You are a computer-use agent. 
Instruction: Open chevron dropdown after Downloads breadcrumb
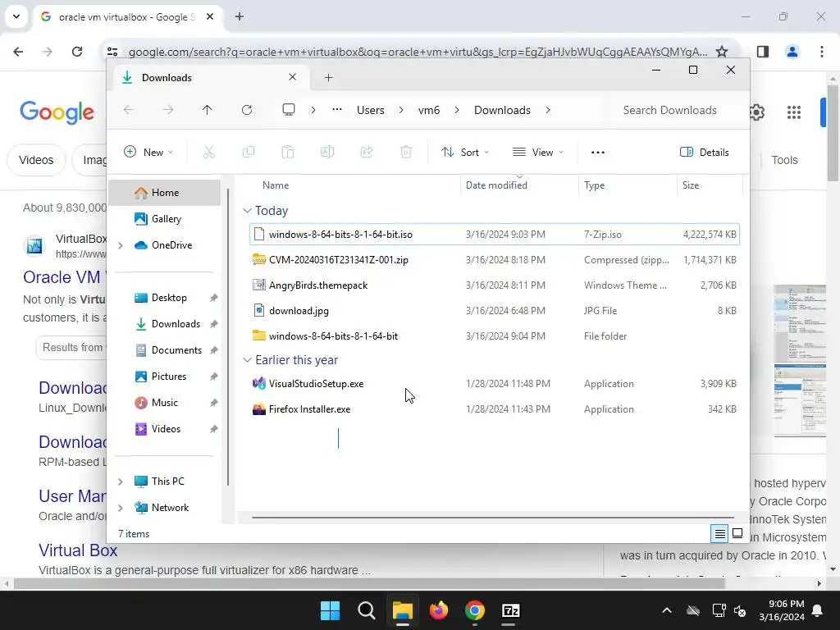tap(547, 110)
